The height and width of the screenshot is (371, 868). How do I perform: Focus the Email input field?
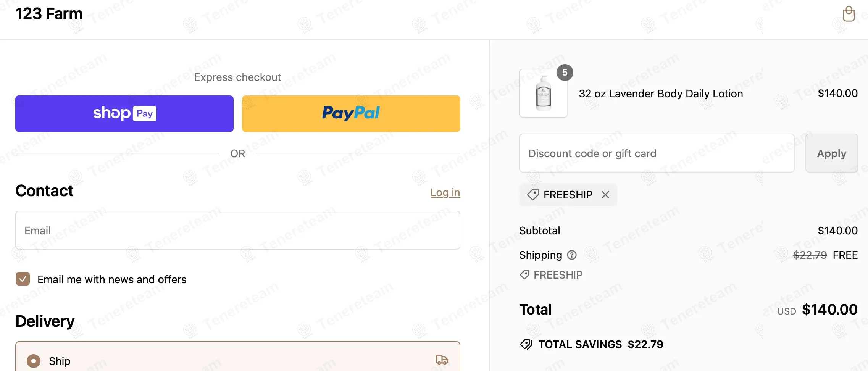click(x=238, y=230)
